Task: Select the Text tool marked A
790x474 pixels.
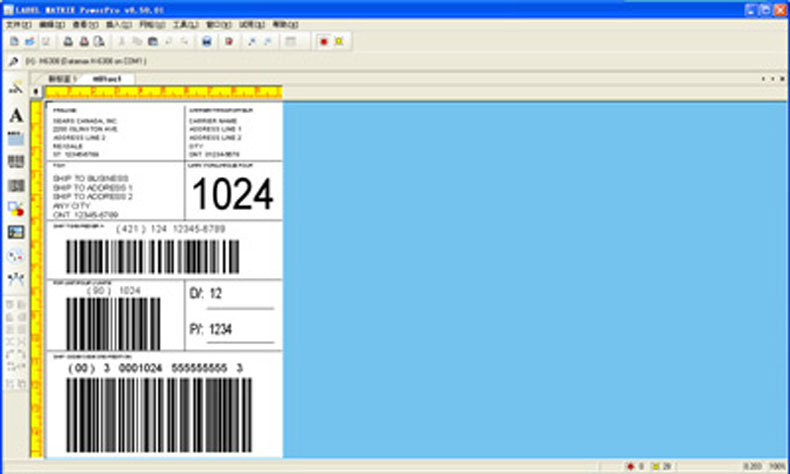Action: pyautogui.click(x=16, y=115)
